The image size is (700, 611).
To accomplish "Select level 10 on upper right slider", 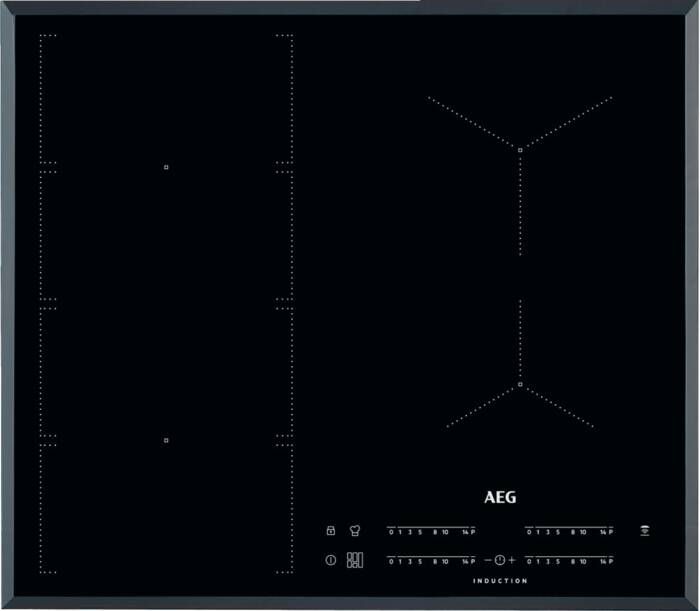I will [583, 531].
